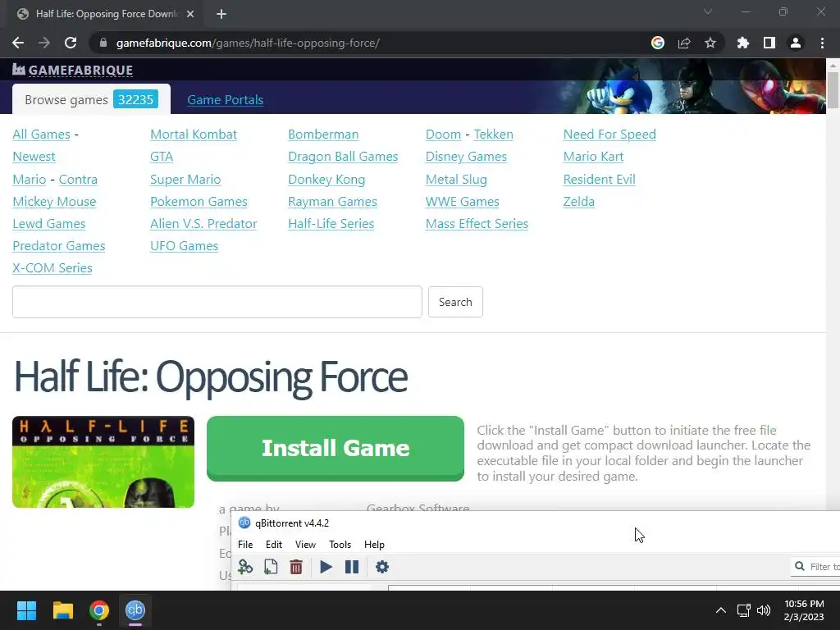
Task: Click the Pause icon in qBittorrent toolbar
Action: 352,567
